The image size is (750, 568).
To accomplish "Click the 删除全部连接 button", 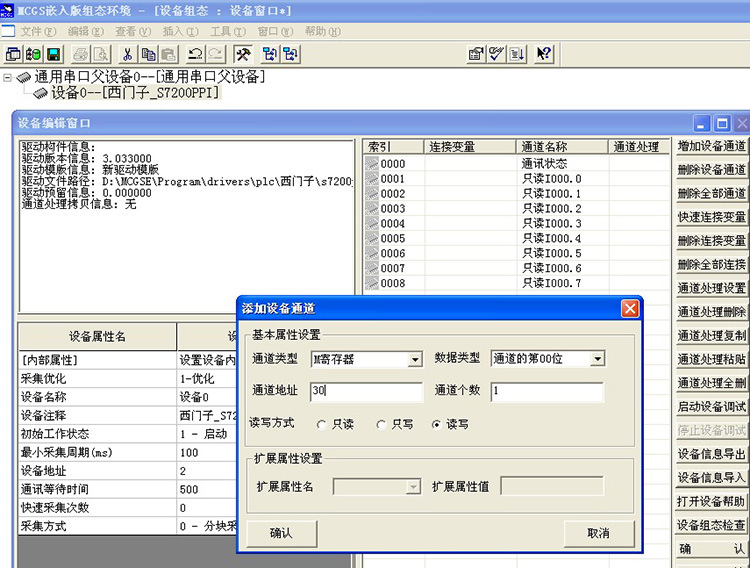I will coord(711,265).
